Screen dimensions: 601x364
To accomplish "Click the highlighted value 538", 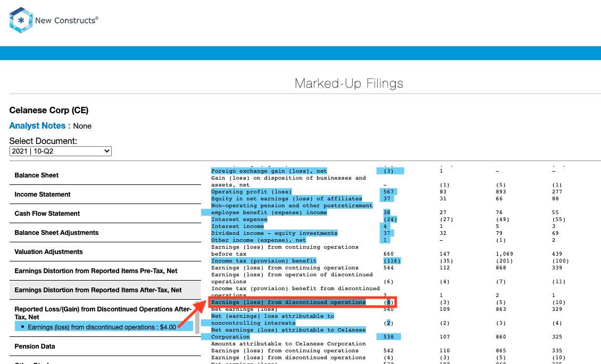I will click(389, 337).
